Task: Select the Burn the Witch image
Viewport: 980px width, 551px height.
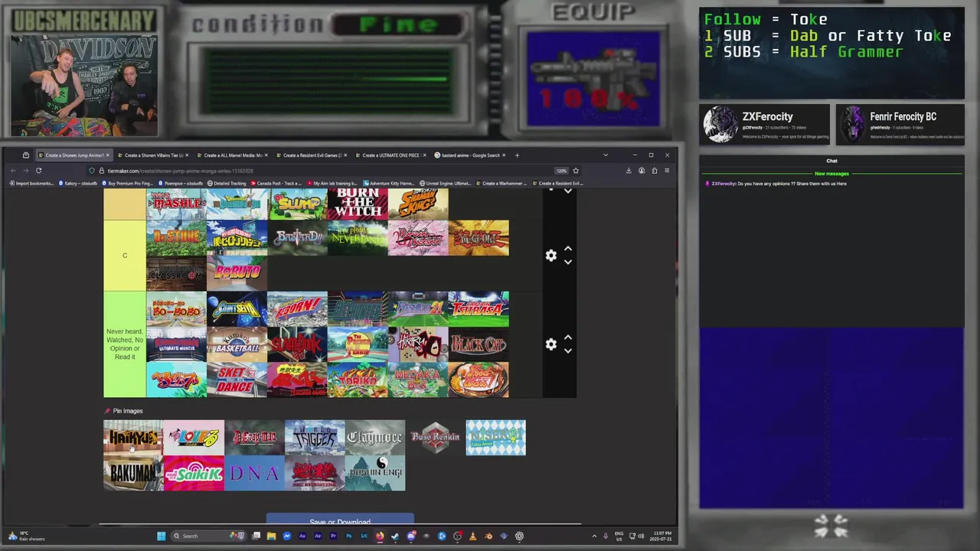Action: click(x=358, y=204)
